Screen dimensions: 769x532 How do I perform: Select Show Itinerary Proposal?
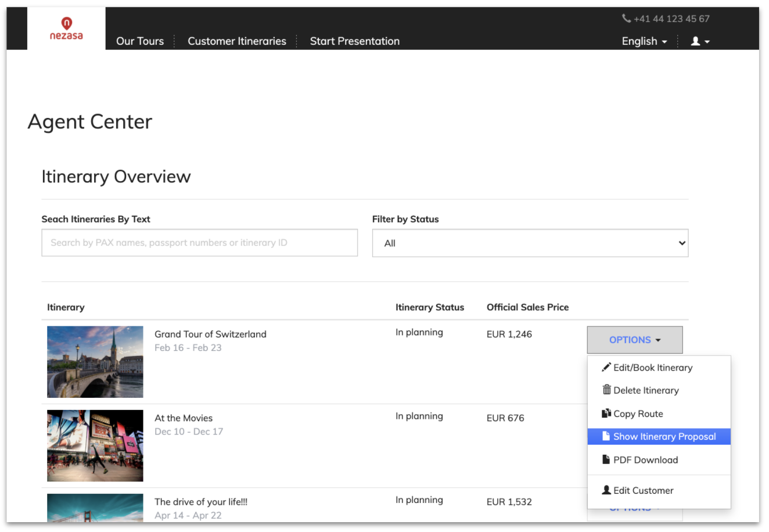pyautogui.click(x=659, y=437)
